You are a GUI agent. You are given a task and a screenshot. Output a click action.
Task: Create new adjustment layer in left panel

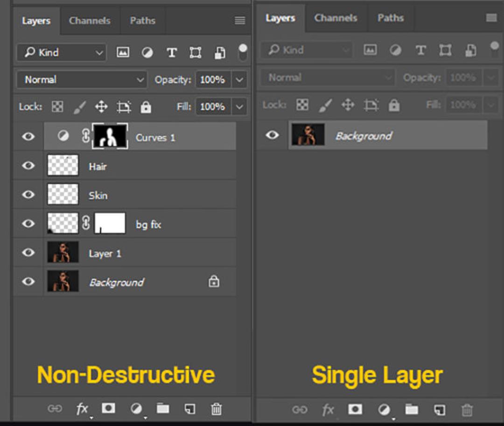[136, 409]
